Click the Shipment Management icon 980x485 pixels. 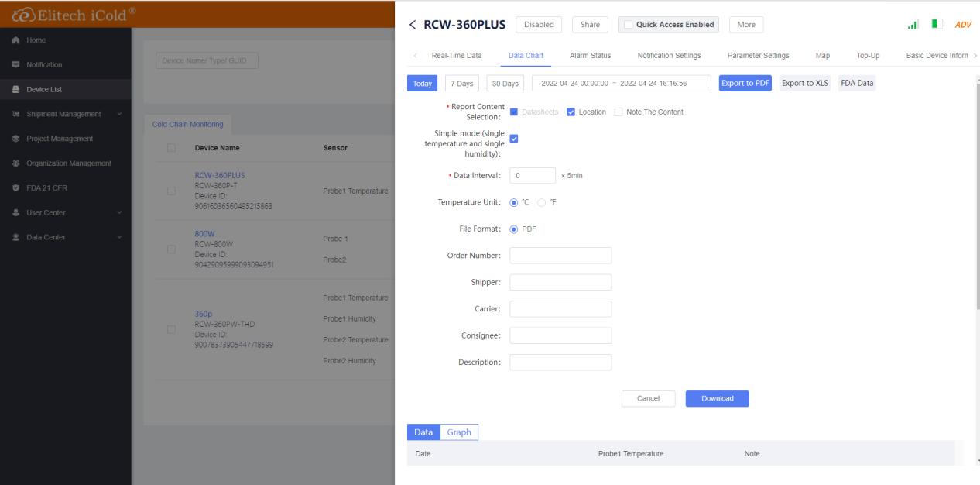tap(15, 114)
